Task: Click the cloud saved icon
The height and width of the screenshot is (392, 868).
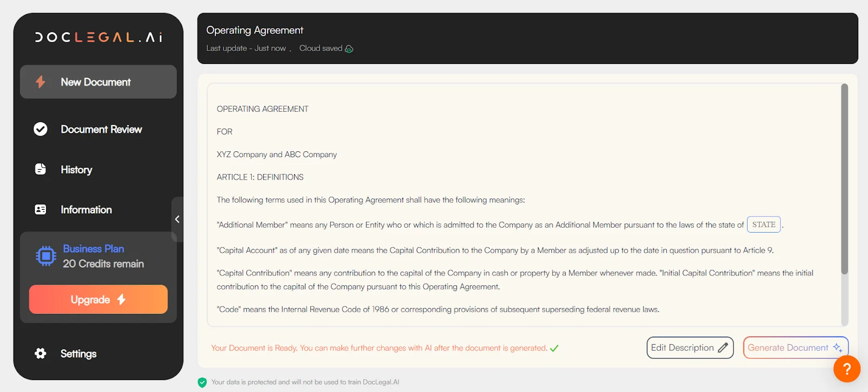Action: click(x=349, y=49)
